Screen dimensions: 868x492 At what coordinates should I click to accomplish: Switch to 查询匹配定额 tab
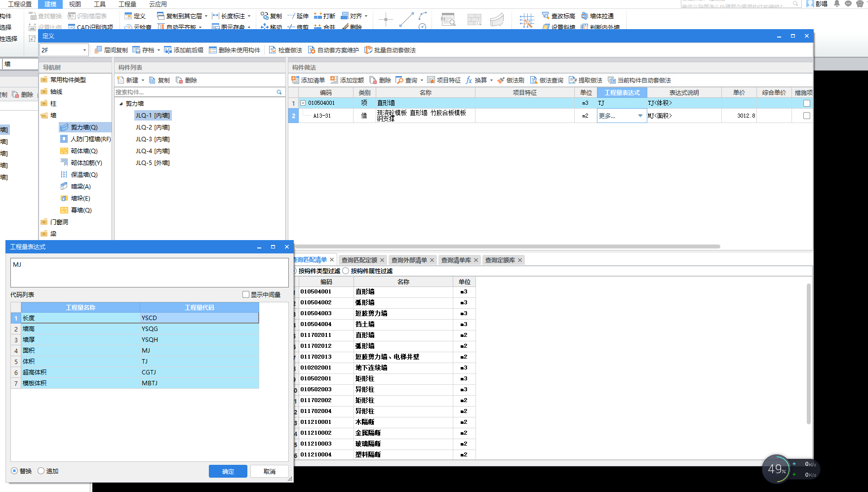coord(359,260)
